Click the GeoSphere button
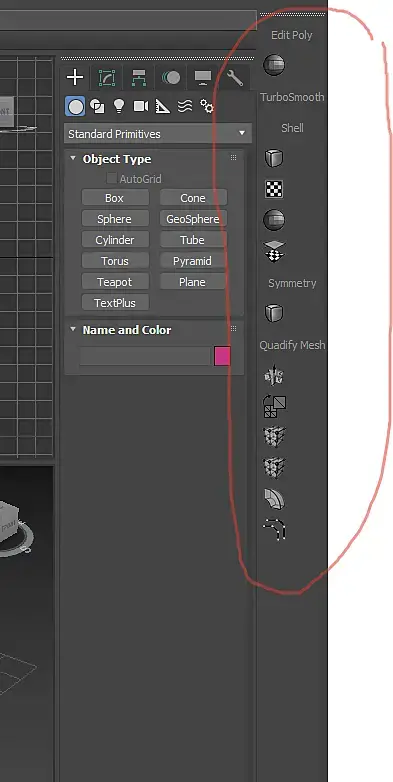This screenshot has height=782, width=393. coord(193,219)
